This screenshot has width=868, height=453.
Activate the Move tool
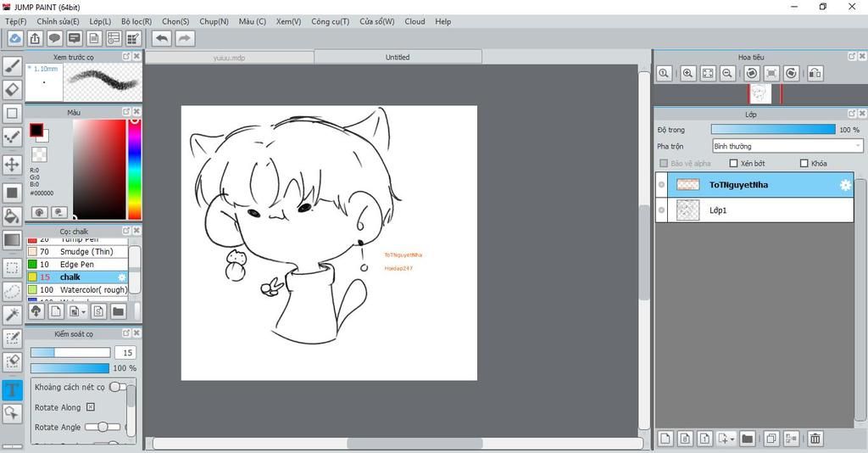click(x=12, y=165)
